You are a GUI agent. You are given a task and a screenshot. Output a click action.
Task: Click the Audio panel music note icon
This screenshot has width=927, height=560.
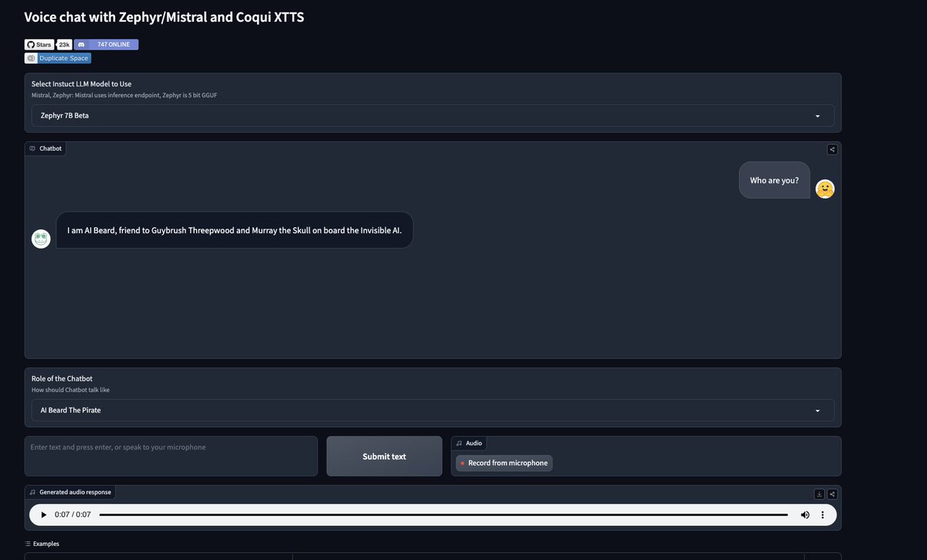tap(459, 443)
